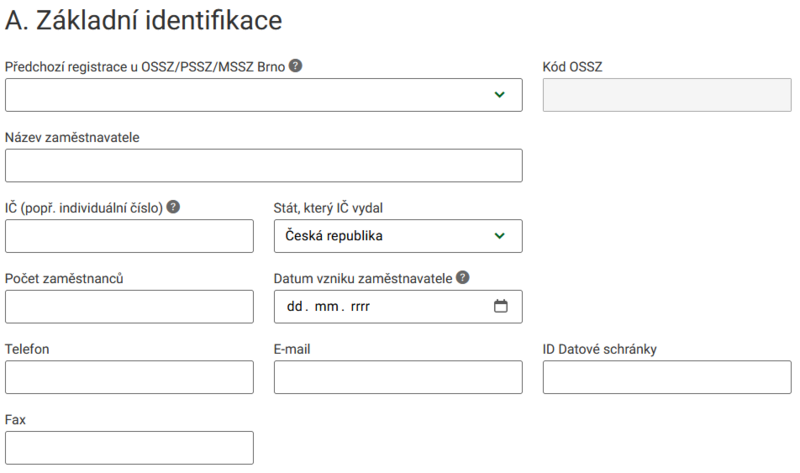
Task: Open the Stát, který IČ vydal dropdown
Action: (398, 236)
